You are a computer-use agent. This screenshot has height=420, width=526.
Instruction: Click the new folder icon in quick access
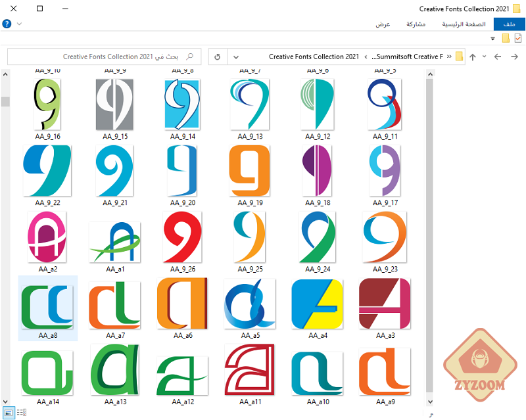(506, 38)
